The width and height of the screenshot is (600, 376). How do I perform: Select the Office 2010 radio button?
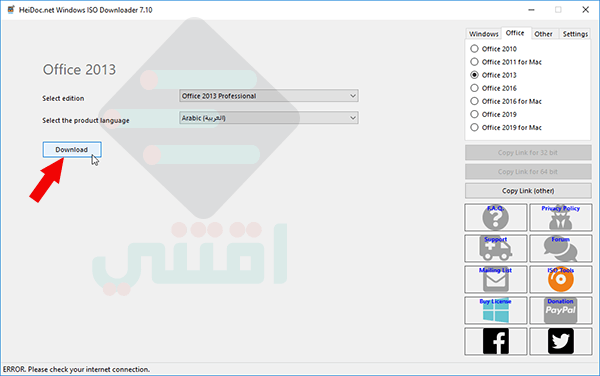474,49
